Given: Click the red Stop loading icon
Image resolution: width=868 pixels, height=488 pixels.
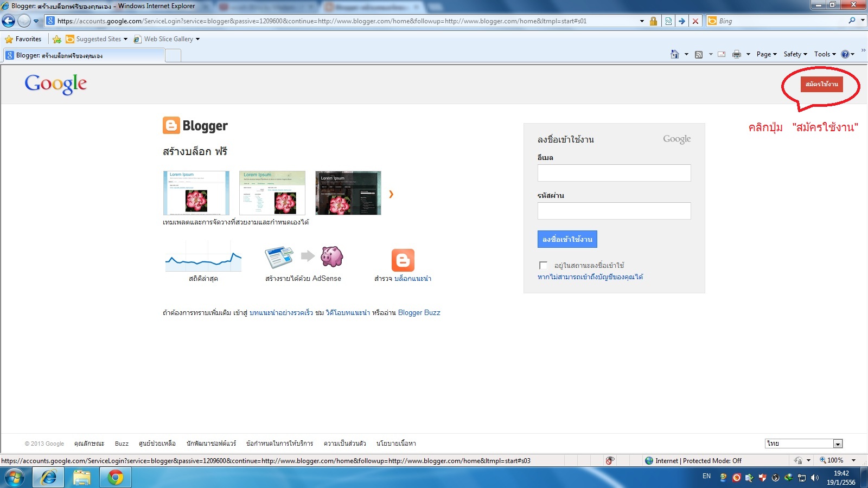Looking at the screenshot, I should point(695,21).
